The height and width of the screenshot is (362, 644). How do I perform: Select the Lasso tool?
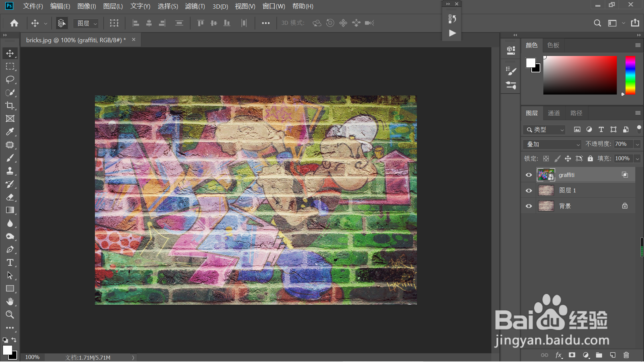tap(10, 79)
